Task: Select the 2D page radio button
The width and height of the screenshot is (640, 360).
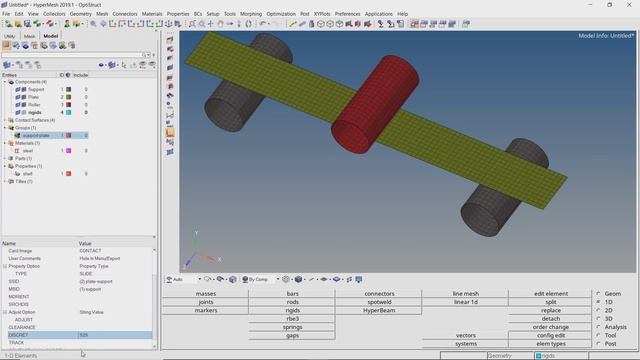Action: (598, 310)
